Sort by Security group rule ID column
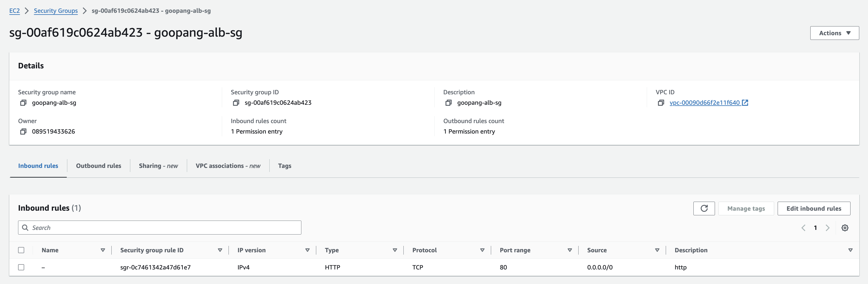Viewport: 868px width, 284px height. tap(220, 250)
